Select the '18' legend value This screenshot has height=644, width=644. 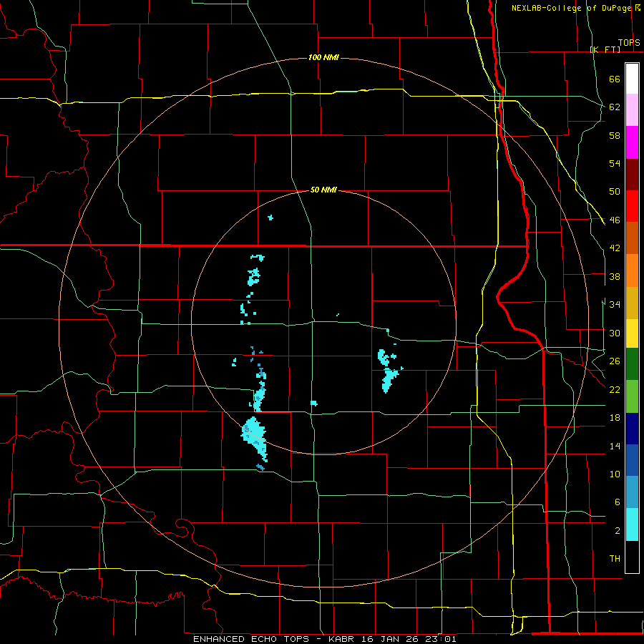[615, 418]
